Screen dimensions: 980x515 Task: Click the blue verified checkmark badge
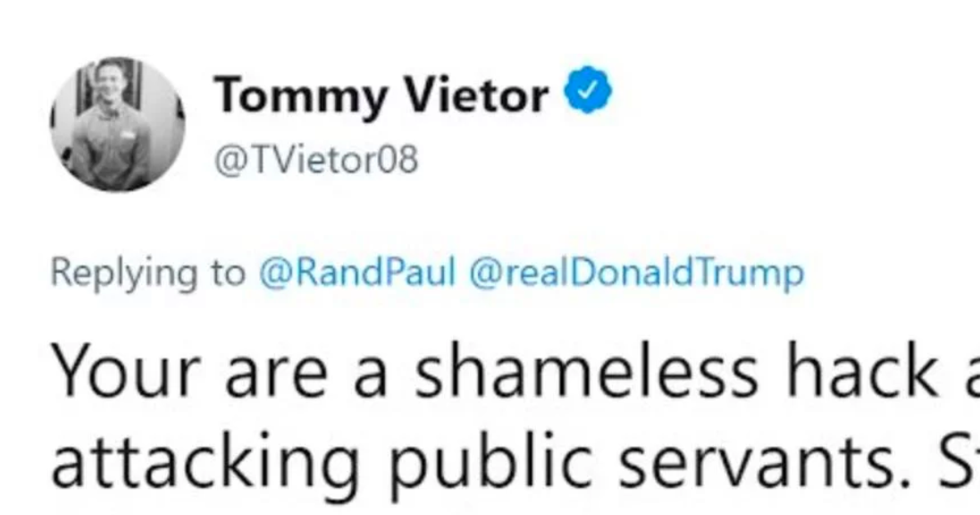pos(588,90)
